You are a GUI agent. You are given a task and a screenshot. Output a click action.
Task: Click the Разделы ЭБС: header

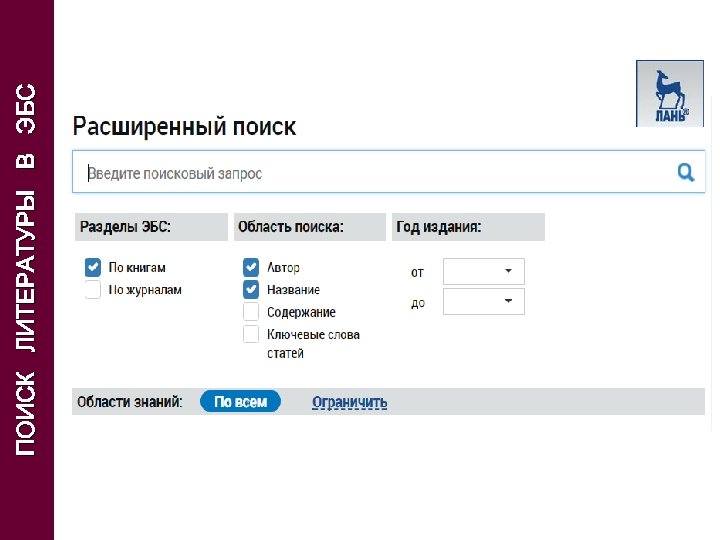[151, 227]
